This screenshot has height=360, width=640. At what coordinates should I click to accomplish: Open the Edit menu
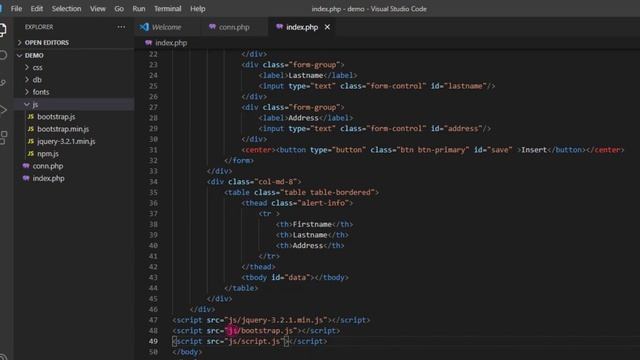click(36, 9)
